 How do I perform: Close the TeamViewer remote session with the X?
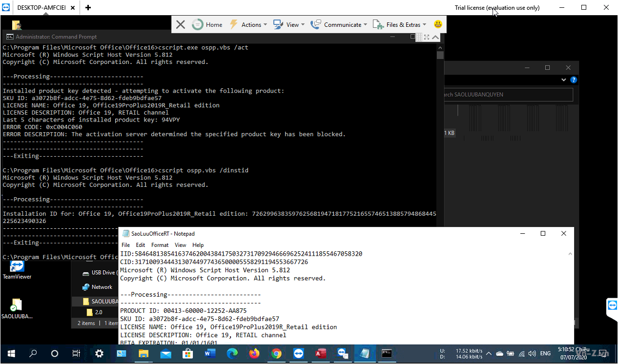tap(181, 24)
